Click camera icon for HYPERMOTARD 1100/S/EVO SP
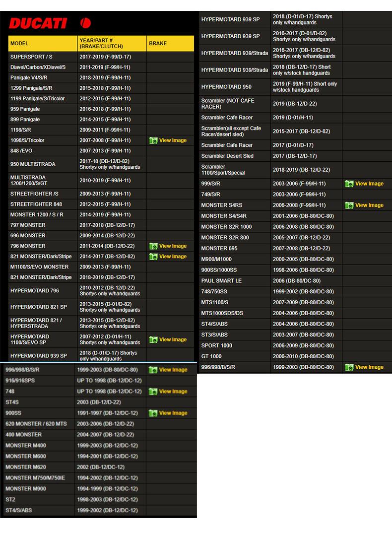 click(153, 340)
